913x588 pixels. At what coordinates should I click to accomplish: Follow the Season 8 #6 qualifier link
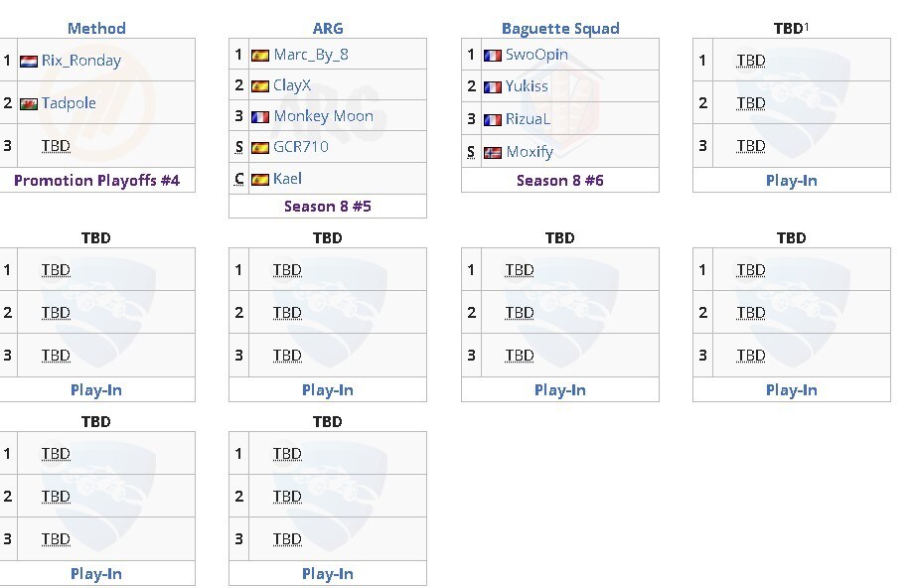560,181
